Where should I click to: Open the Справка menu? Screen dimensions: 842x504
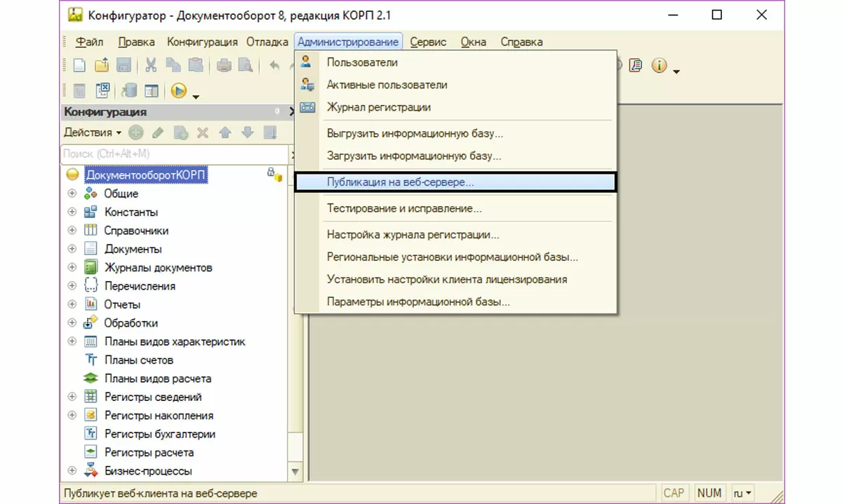tap(521, 42)
